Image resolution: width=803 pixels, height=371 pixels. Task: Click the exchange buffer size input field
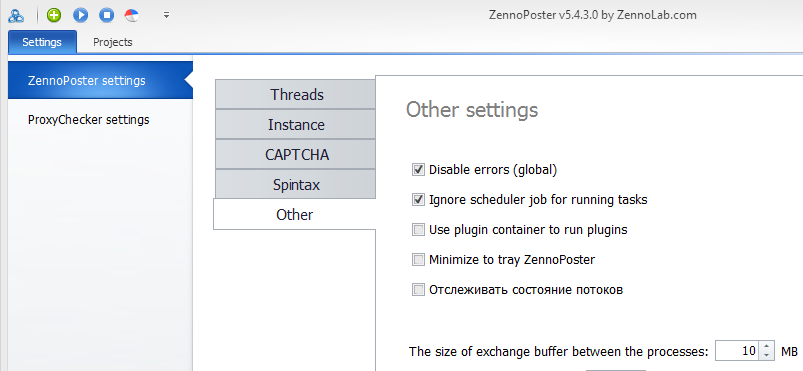pyautogui.click(x=737, y=351)
